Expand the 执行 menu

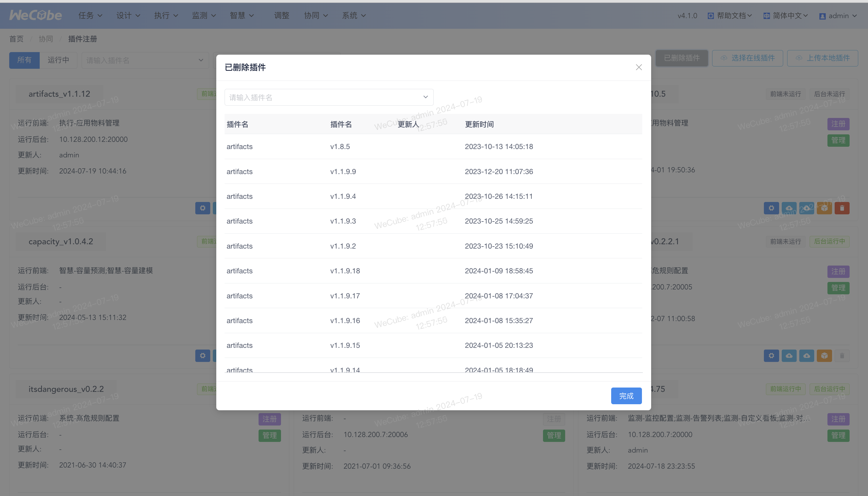[x=166, y=15]
